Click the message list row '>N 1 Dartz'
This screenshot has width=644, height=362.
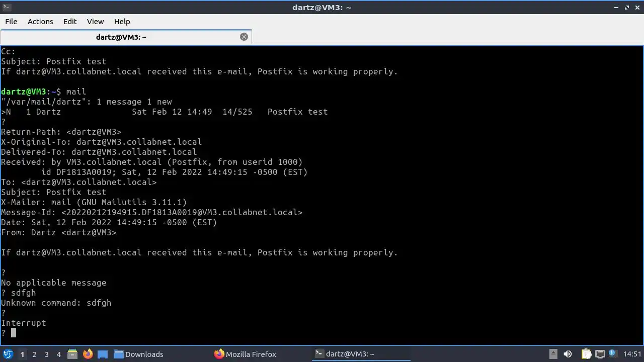pos(164,112)
